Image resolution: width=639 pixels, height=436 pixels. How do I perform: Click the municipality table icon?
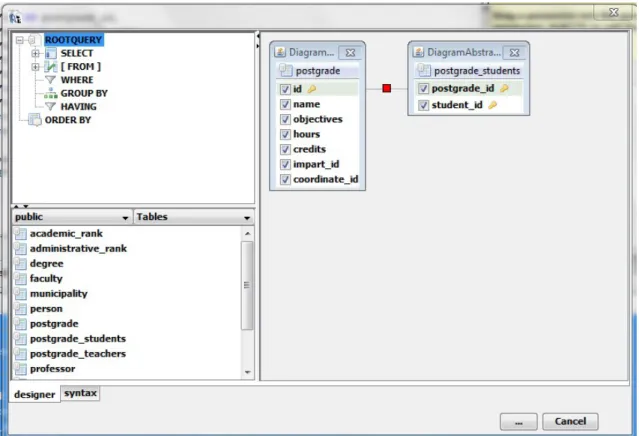click(x=20, y=294)
